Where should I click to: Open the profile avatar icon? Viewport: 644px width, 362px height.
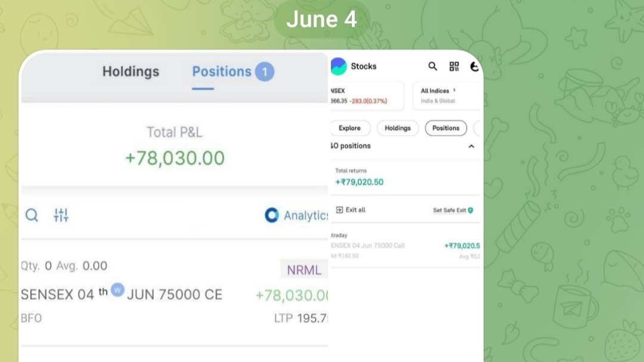(x=475, y=67)
